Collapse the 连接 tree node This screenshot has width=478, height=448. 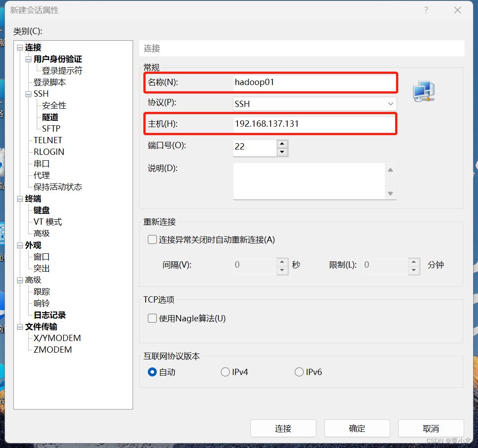click(20, 47)
